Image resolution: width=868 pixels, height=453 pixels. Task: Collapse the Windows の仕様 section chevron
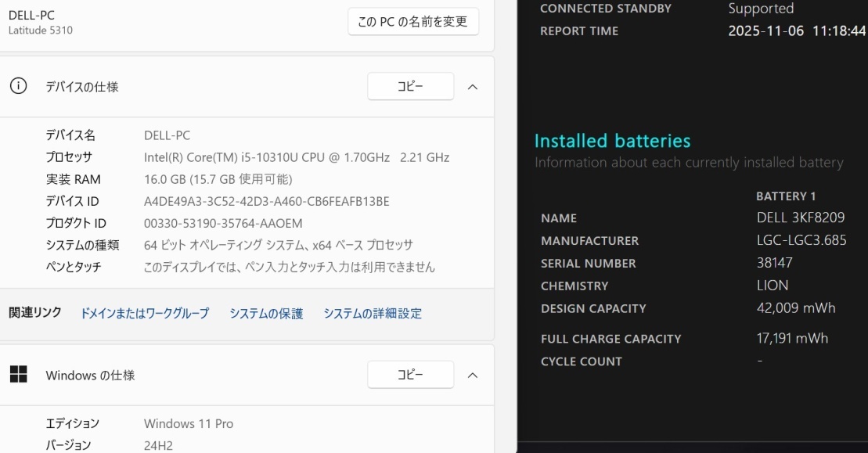(x=473, y=376)
